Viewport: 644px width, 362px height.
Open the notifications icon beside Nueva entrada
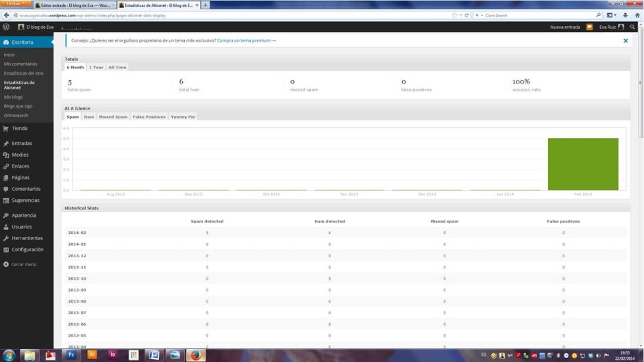click(589, 27)
